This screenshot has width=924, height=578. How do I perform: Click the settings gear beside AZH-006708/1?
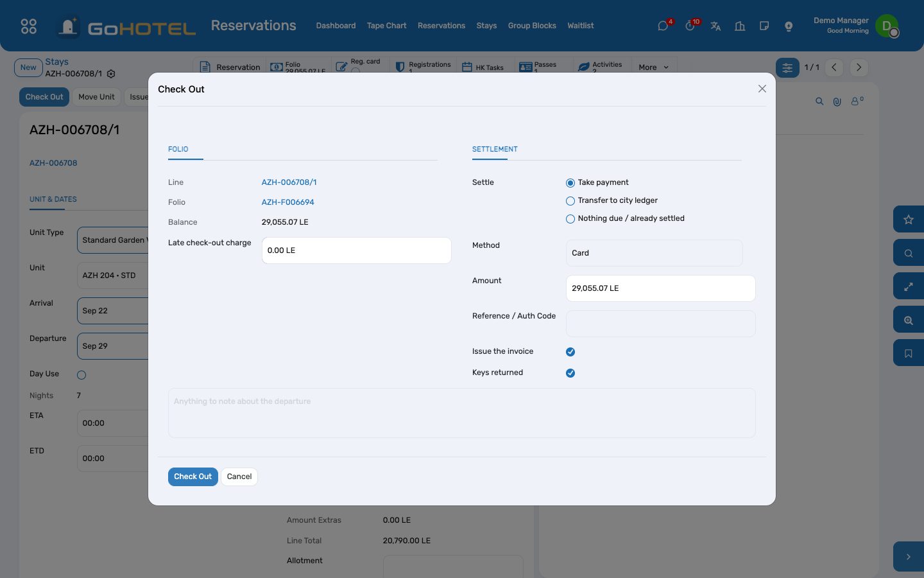[x=111, y=74]
